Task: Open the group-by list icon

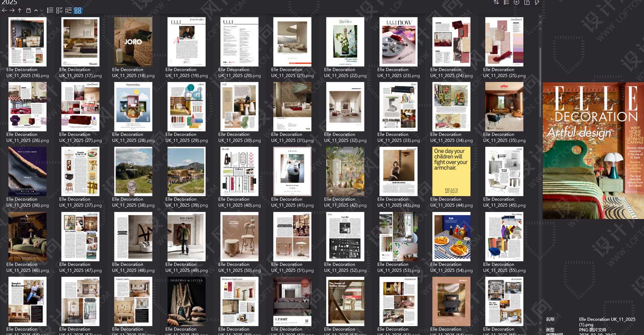Action: tap(506, 2)
